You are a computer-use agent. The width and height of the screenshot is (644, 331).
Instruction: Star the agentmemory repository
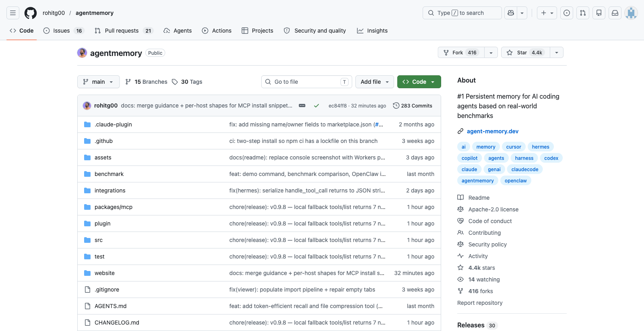525,53
